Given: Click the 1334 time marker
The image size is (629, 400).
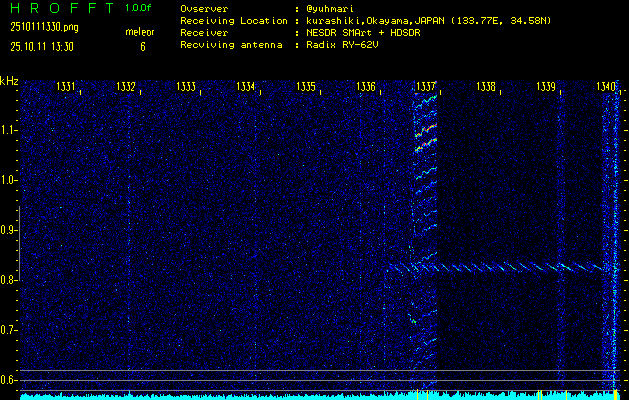Looking at the screenshot, I should 246,86.
